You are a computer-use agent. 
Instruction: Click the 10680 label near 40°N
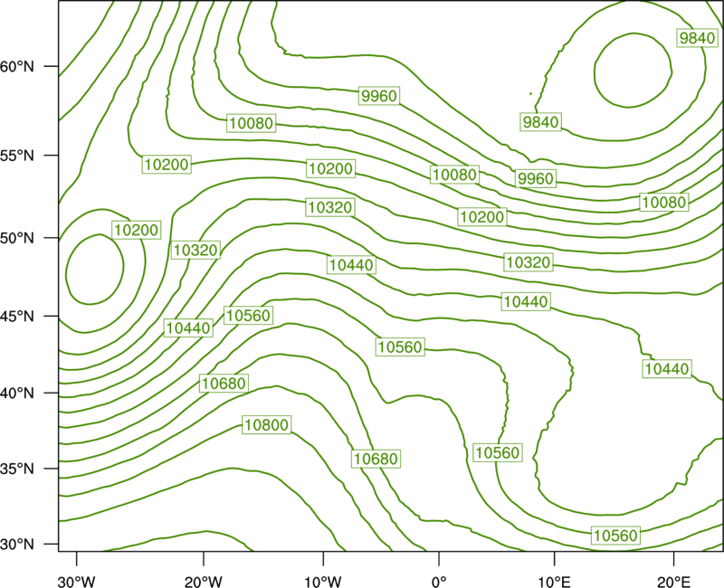224,383
